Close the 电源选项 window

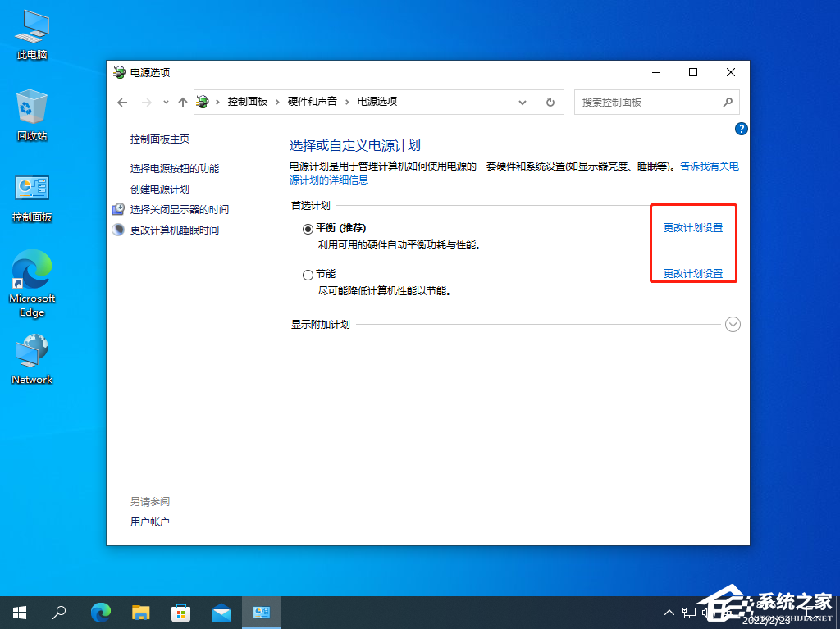731,72
